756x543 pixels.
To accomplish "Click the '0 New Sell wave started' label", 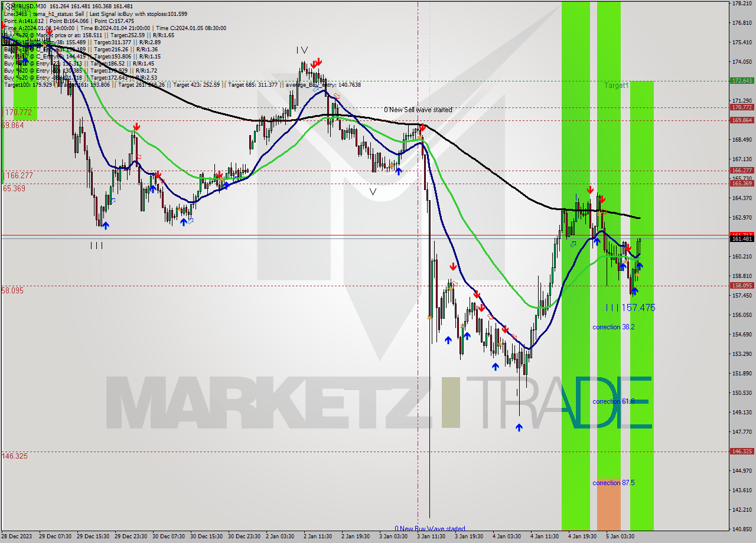I will pos(418,110).
